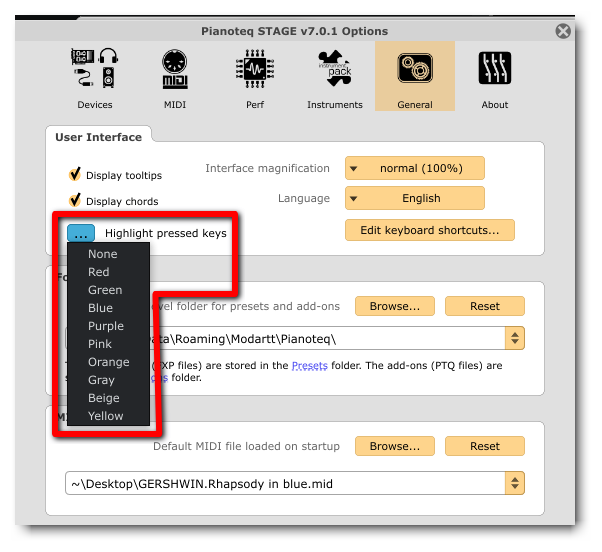
Task: Open the About section
Action: point(495,78)
